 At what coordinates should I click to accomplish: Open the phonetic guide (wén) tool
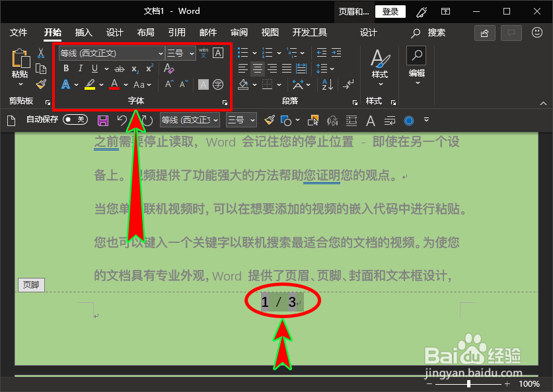click(203, 53)
